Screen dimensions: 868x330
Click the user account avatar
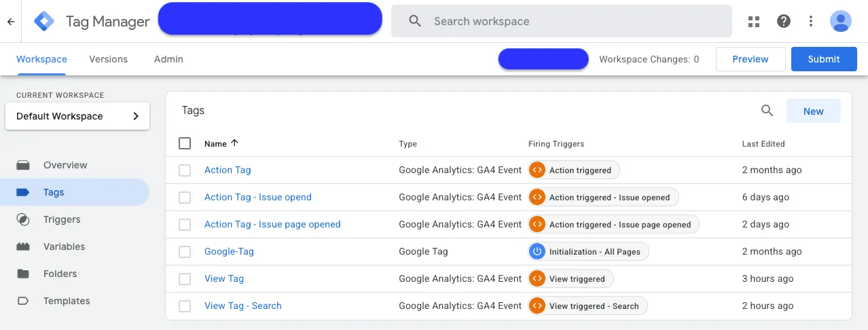click(x=841, y=21)
